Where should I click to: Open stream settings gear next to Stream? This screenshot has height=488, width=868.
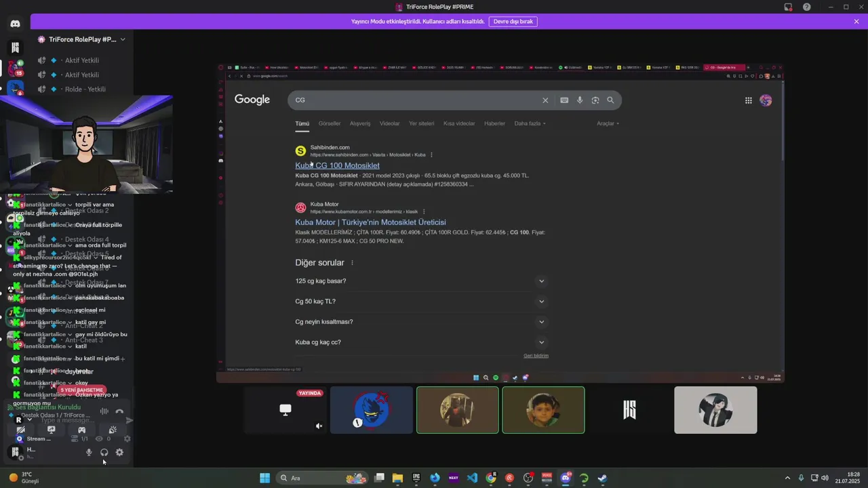coord(127,439)
